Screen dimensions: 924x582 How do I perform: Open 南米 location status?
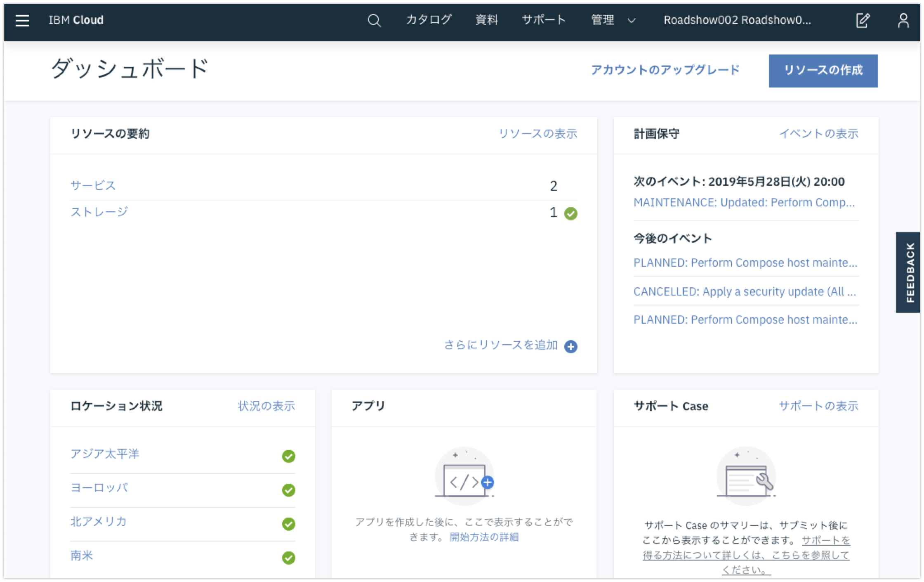coord(82,555)
